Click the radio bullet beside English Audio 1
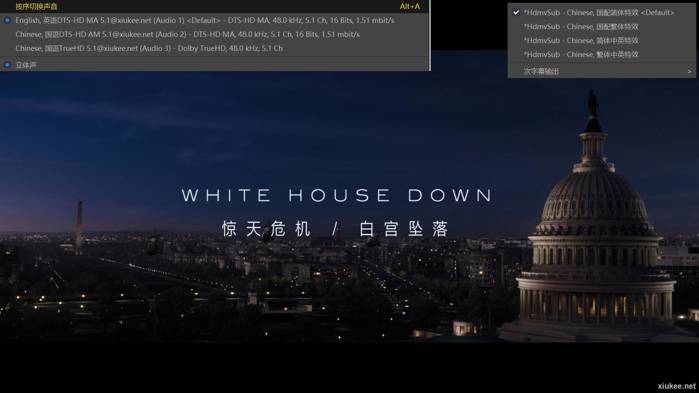The height and width of the screenshot is (393, 699). (x=8, y=20)
